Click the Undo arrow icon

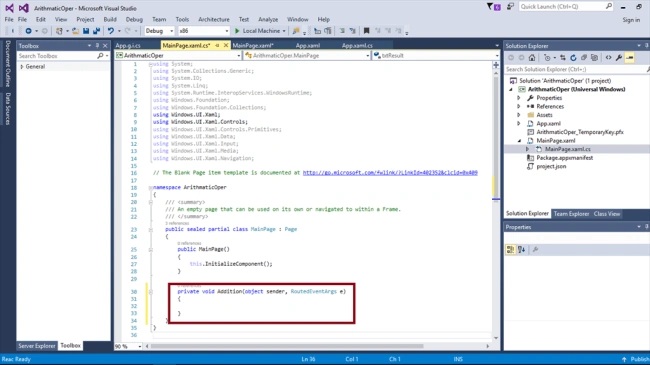coord(111,31)
